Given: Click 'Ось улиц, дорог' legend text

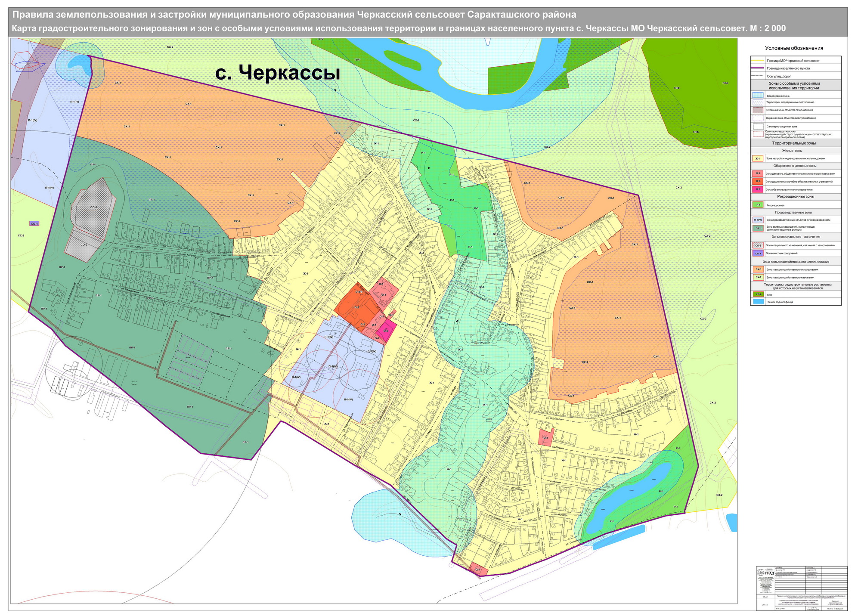Looking at the screenshot, I should [x=778, y=76].
